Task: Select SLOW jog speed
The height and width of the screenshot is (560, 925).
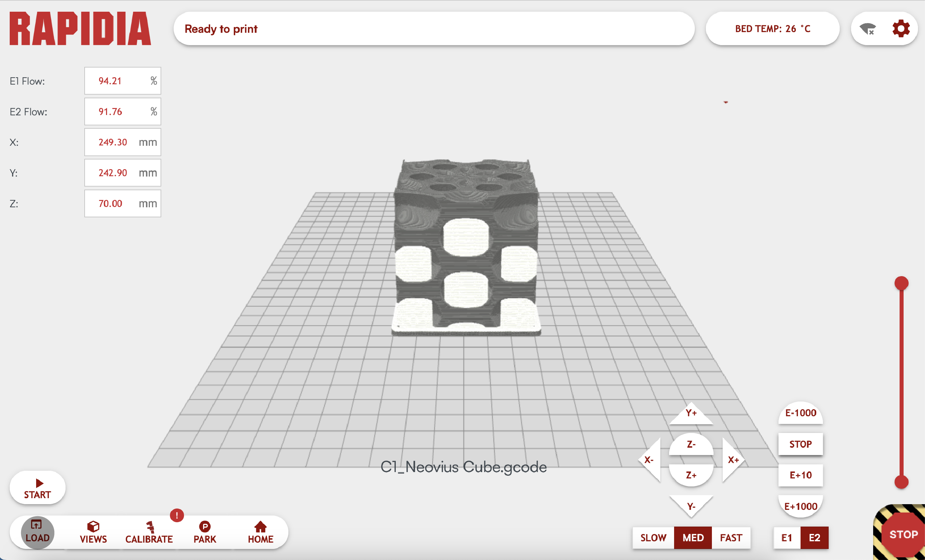Action: pos(653,538)
